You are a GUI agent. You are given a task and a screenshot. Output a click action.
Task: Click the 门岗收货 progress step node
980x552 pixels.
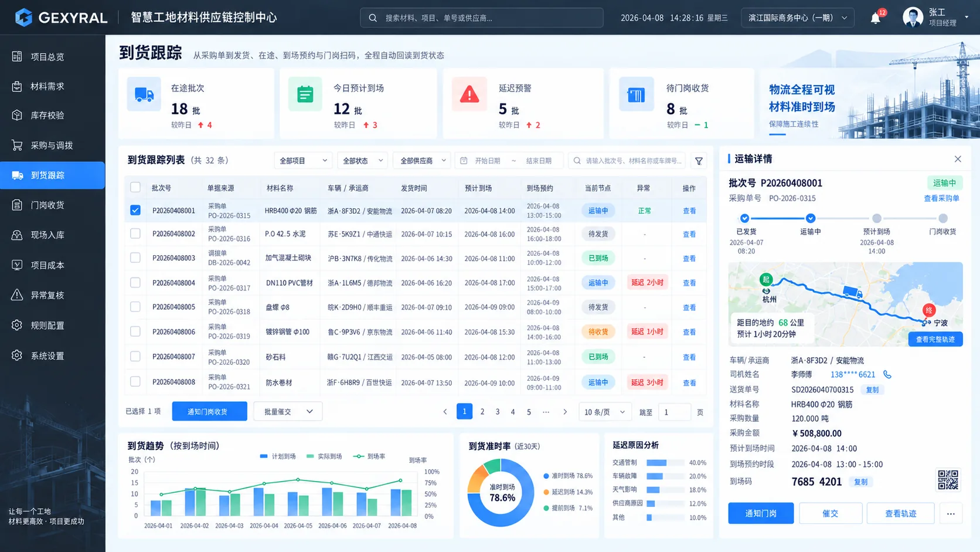tap(942, 218)
